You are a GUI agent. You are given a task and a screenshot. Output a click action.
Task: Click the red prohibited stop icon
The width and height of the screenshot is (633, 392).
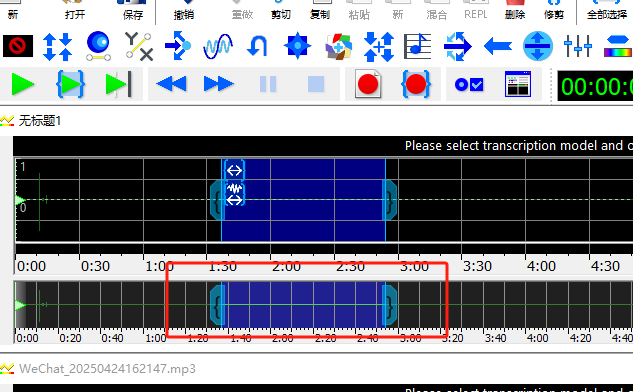pos(17,46)
